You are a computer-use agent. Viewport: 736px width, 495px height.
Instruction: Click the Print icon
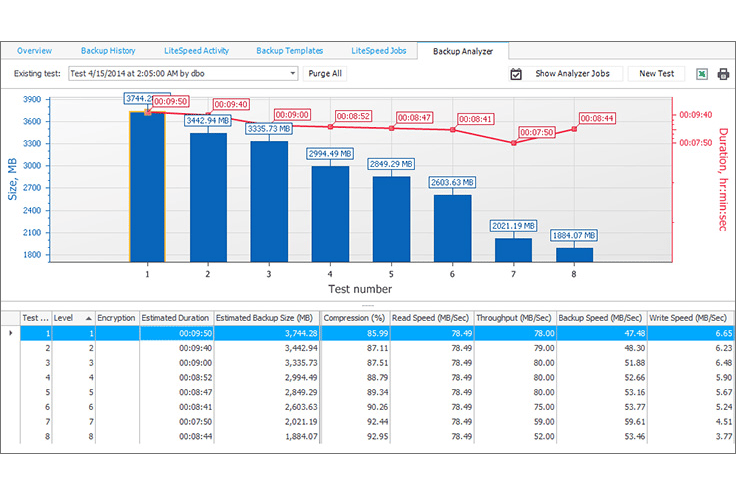point(723,74)
